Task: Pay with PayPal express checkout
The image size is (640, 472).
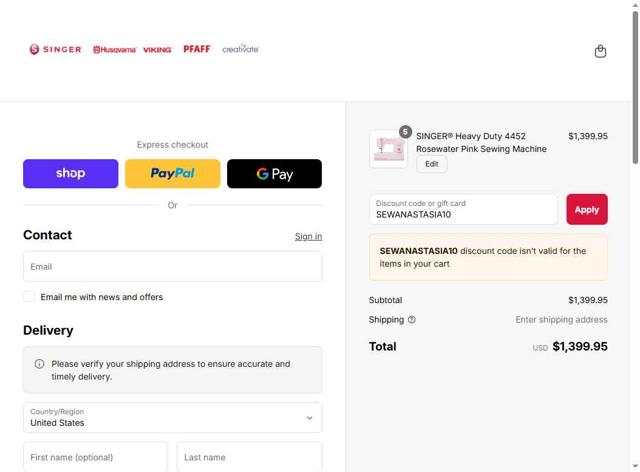Action: [x=173, y=174]
